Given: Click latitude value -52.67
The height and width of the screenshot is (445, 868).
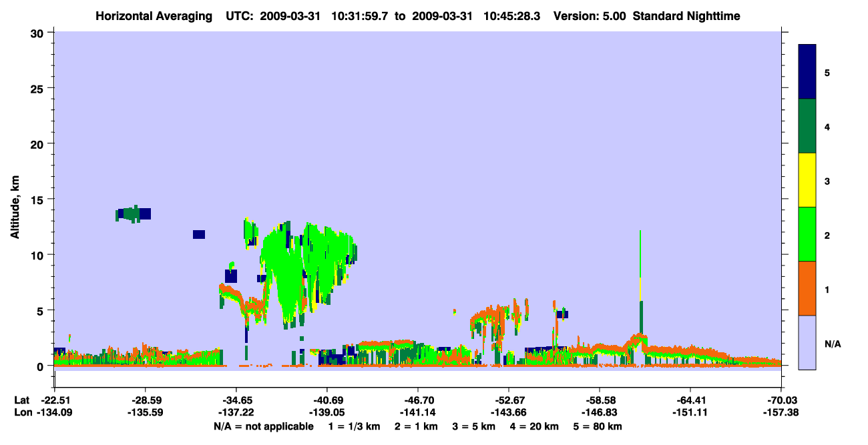Looking at the screenshot, I should coord(508,400).
